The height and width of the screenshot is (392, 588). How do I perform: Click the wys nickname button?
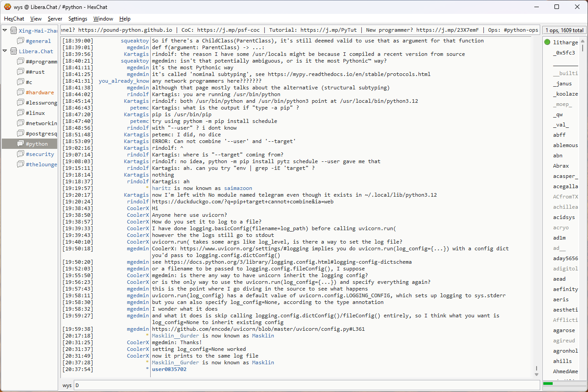pos(67,385)
